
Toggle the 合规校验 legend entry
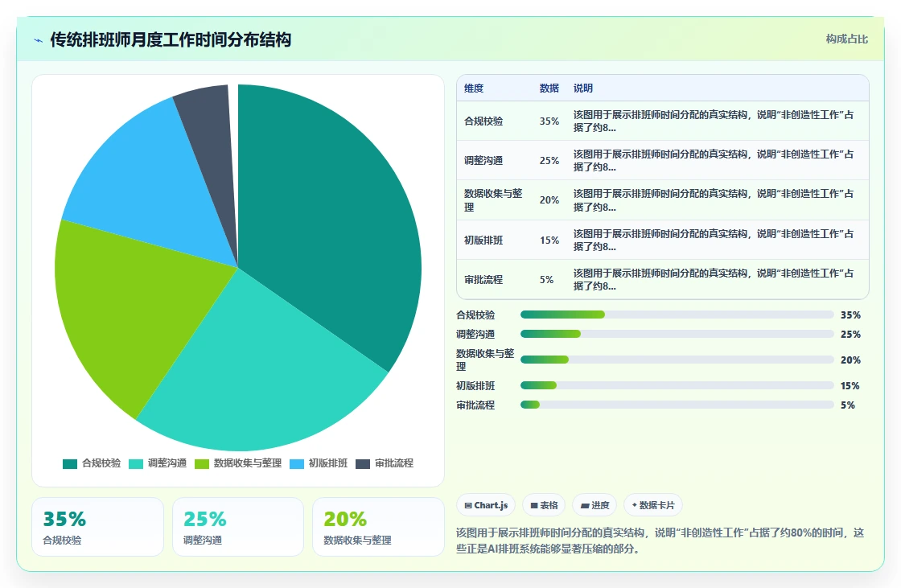click(x=92, y=463)
